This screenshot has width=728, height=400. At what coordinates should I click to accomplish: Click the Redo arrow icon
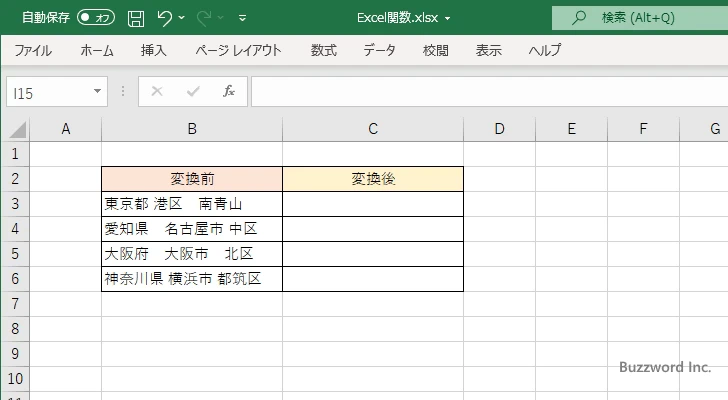[203, 18]
